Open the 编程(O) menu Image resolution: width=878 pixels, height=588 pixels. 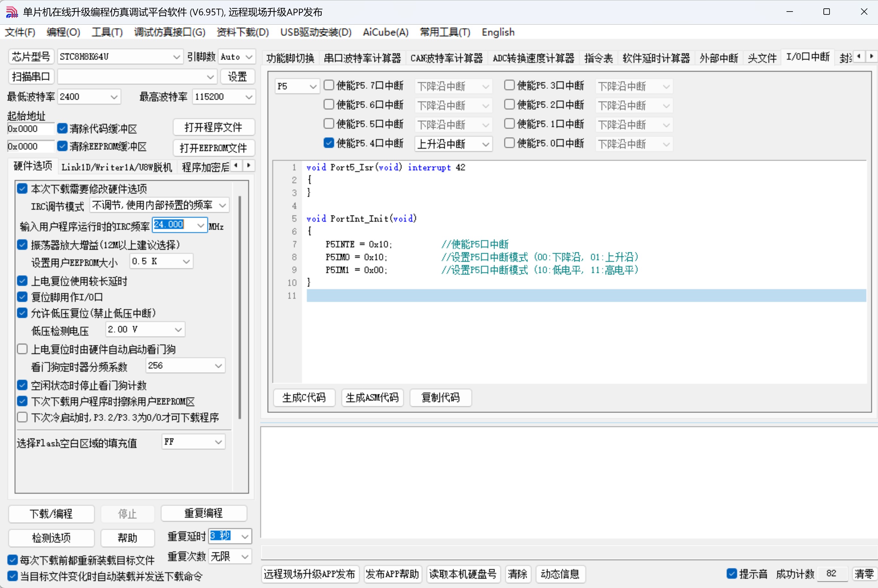point(64,32)
